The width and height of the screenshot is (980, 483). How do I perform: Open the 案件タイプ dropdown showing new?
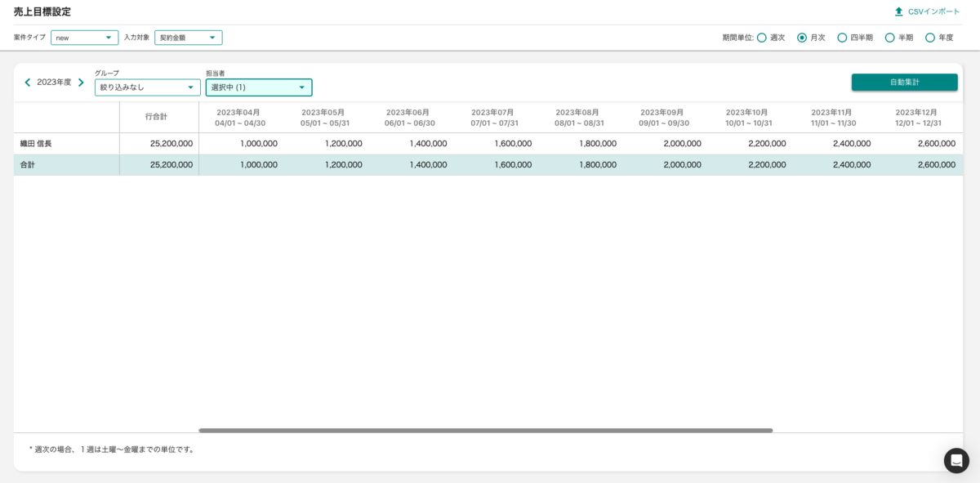84,38
